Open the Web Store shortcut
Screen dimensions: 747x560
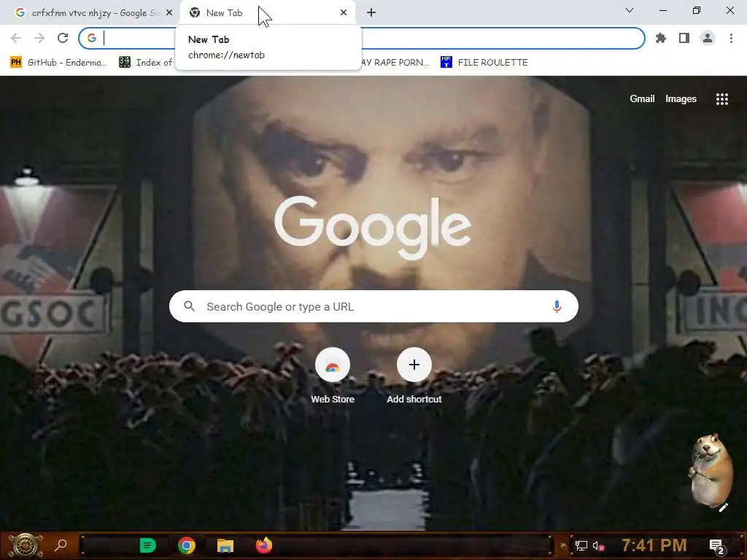pyautogui.click(x=333, y=376)
